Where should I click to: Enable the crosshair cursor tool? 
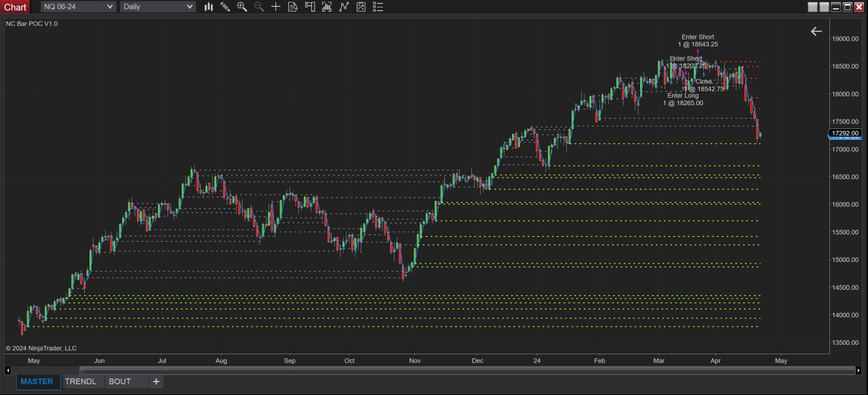[x=276, y=7]
